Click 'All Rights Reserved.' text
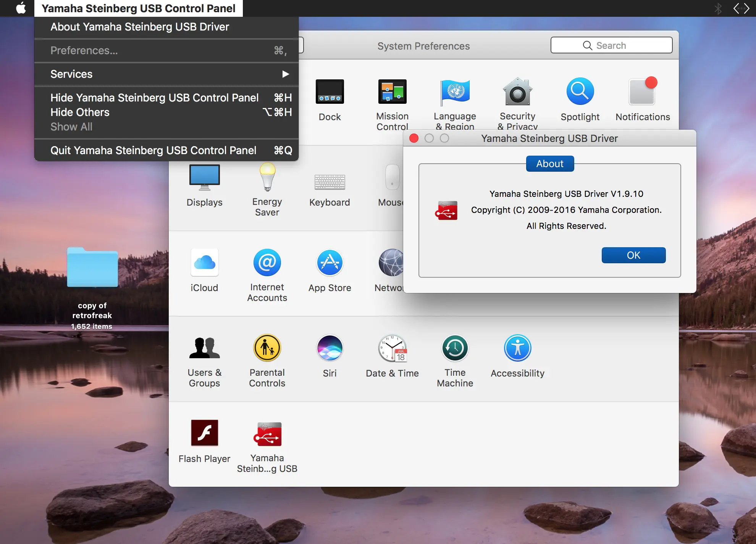756x544 pixels. coord(566,226)
